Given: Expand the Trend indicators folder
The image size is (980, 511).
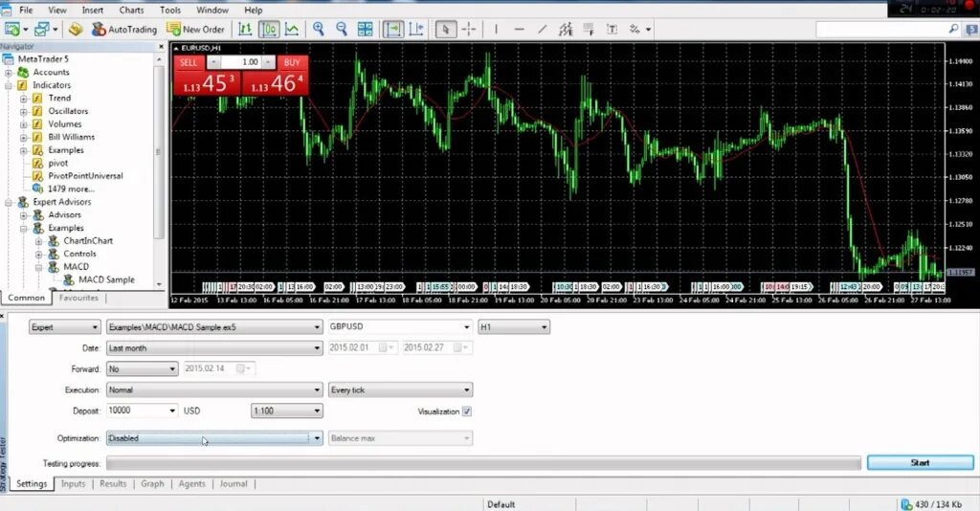Looking at the screenshot, I should [23, 99].
